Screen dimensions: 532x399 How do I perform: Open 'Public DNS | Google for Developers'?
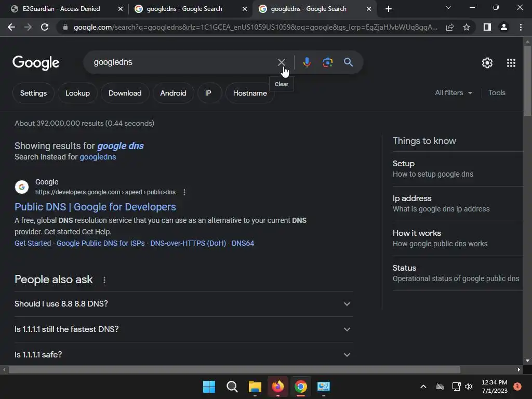96,207
